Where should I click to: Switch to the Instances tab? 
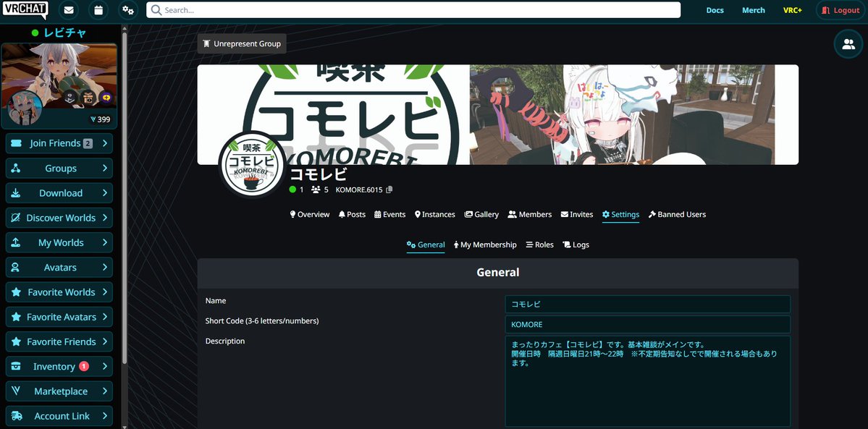(434, 214)
